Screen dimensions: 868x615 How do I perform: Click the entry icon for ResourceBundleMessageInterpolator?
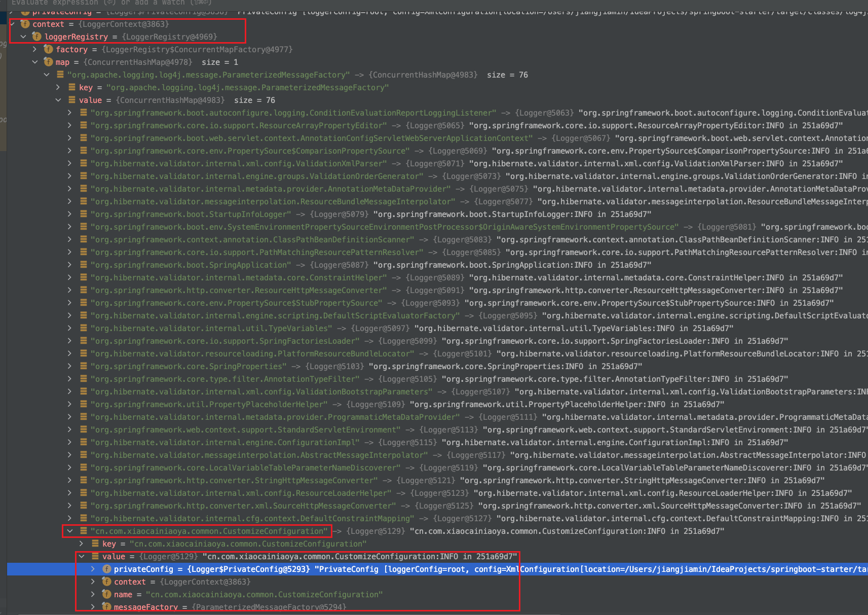[83, 201]
